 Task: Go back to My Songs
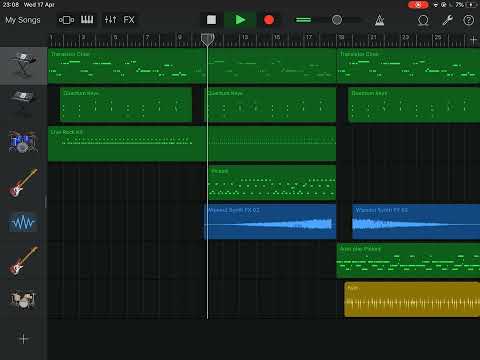tap(23, 20)
